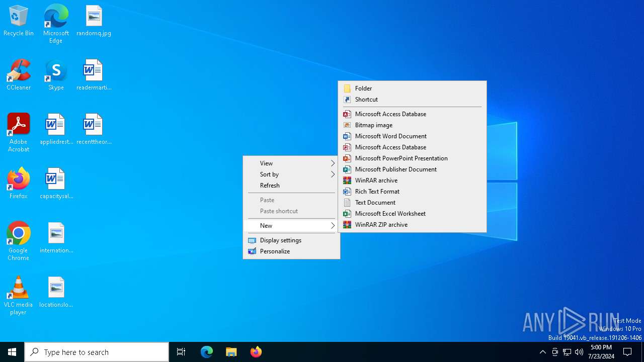644x362 pixels.
Task: Select the capacitysal... Word document icon
Action: coord(56,184)
